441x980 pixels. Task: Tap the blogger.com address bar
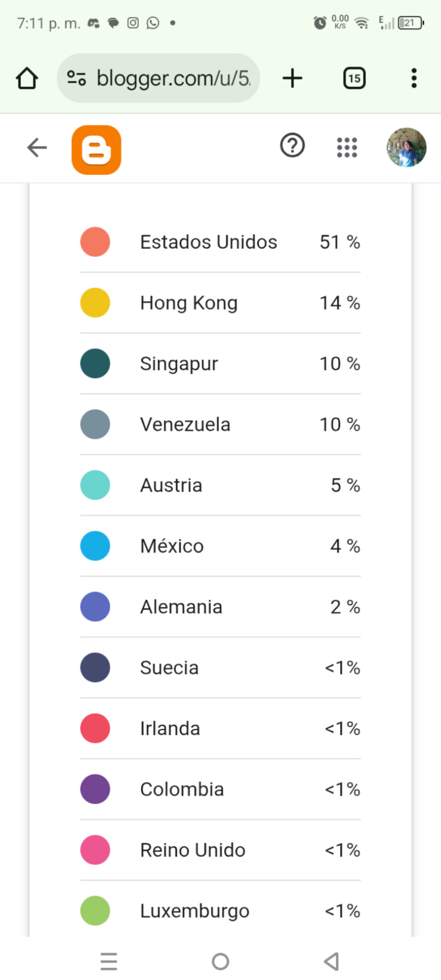(x=158, y=78)
